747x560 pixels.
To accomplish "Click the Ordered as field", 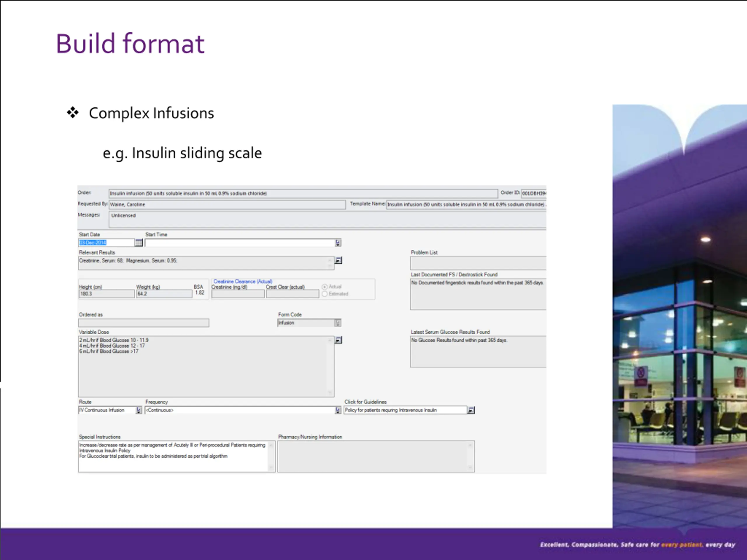I will click(144, 323).
